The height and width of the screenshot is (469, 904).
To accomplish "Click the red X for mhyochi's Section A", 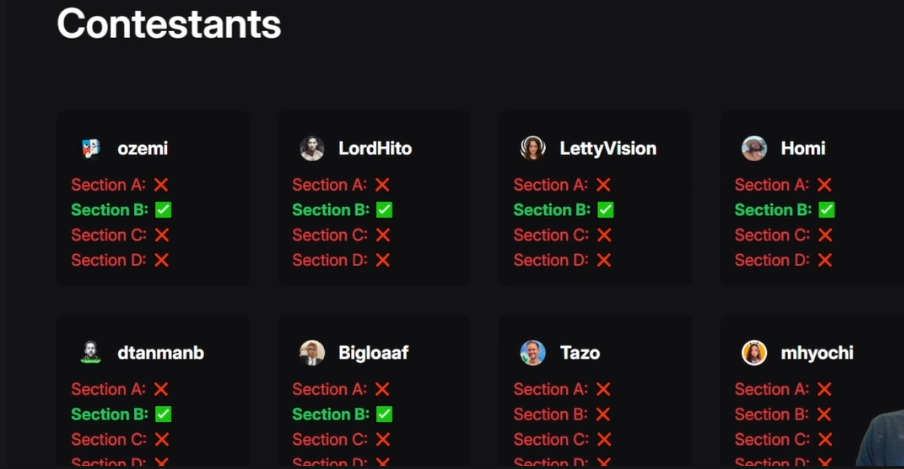I will pos(824,389).
